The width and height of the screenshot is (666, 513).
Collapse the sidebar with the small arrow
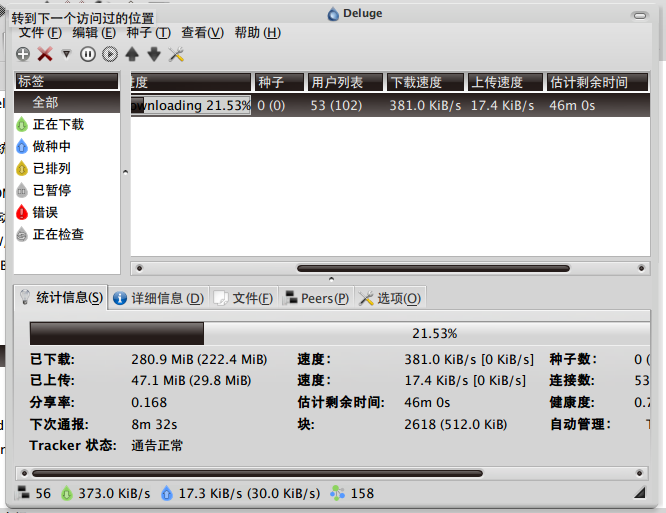(125, 172)
